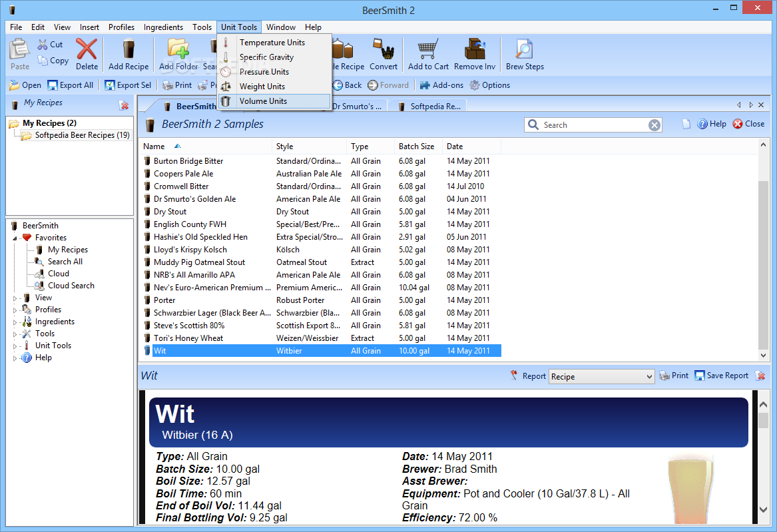Collapse the Favorites tree node
Screen dimensions: 777x532
(x=15, y=238)
